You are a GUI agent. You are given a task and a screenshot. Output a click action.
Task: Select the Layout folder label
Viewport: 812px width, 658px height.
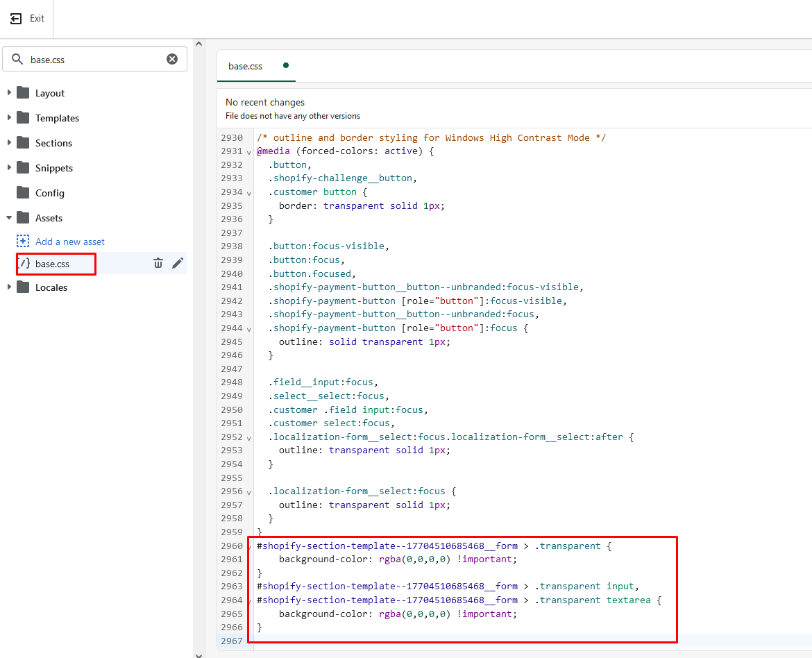(50, 93)
